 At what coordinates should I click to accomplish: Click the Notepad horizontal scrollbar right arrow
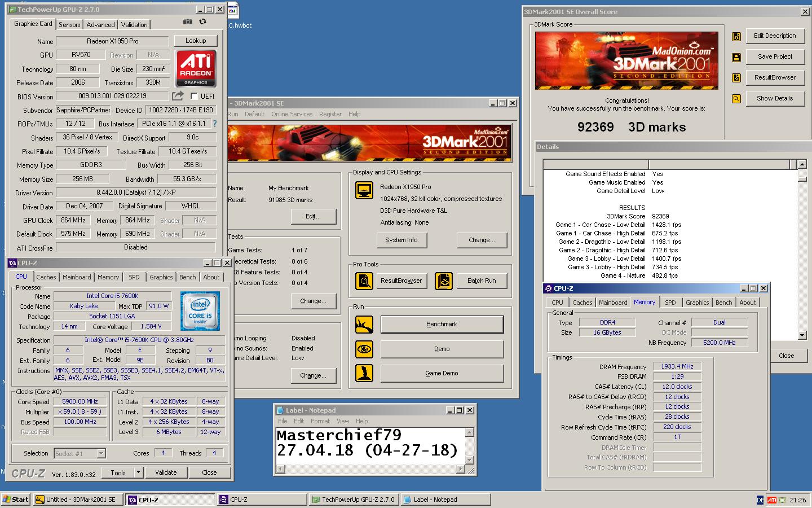click(461, 469)
